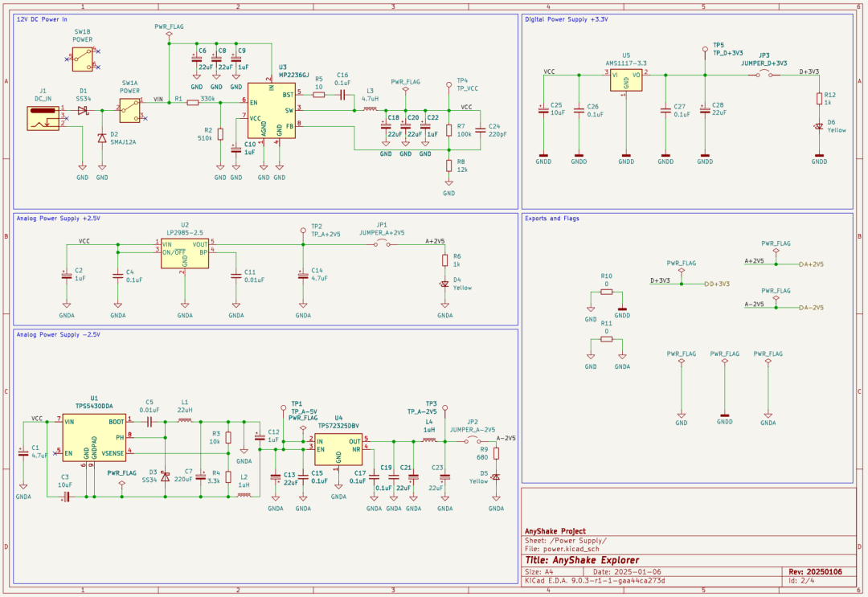Screen dimensions: 868x597
Task: Click the 1uH inductor L4
Action: (x=429, y=440)
